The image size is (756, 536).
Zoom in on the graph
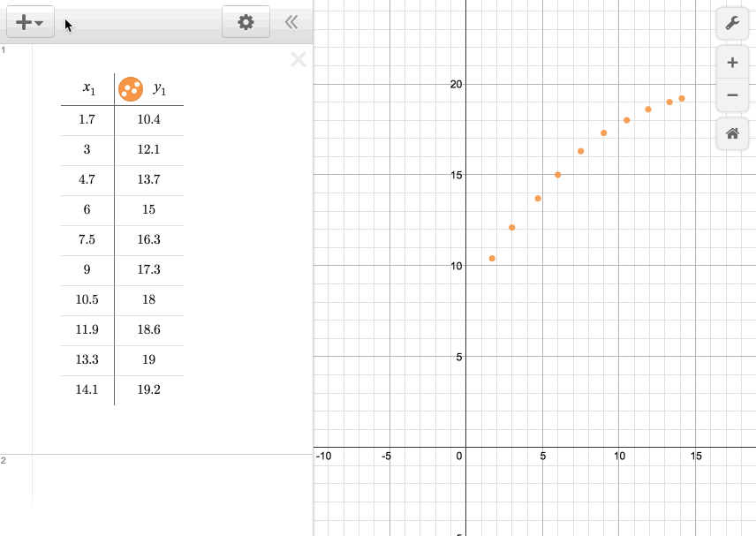[x=732, y=63]
